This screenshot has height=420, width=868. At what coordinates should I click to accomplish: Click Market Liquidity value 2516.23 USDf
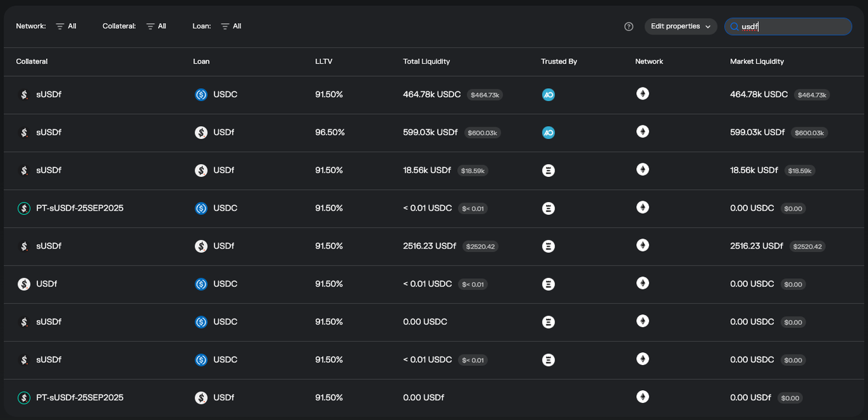757,247
